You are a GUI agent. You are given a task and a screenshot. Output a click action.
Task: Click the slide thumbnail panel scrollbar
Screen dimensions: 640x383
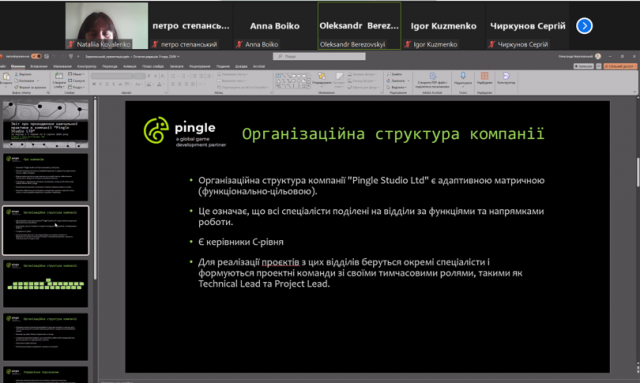[x=95, y=188]
